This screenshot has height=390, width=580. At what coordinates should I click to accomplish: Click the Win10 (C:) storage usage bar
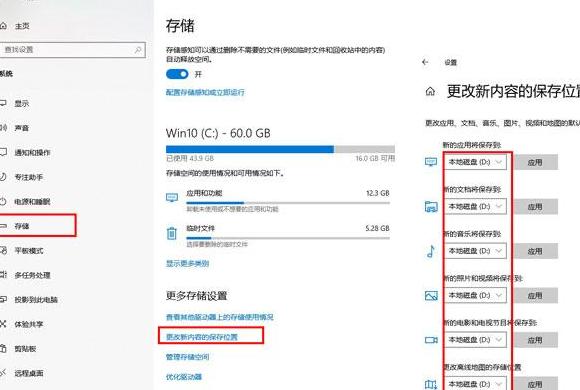[x=280, y=149]
